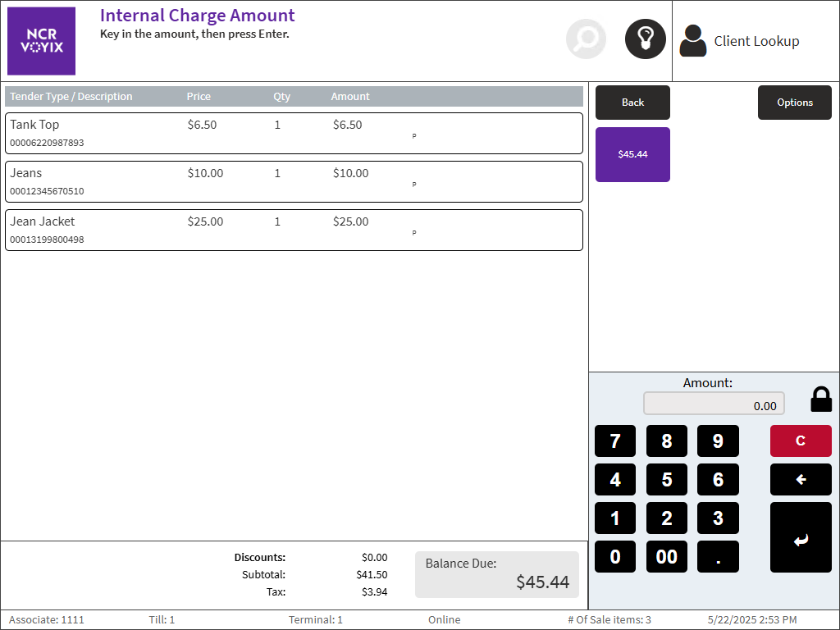Click the Balance Due total box
840x630 pixels.
(x=496, y=574)
